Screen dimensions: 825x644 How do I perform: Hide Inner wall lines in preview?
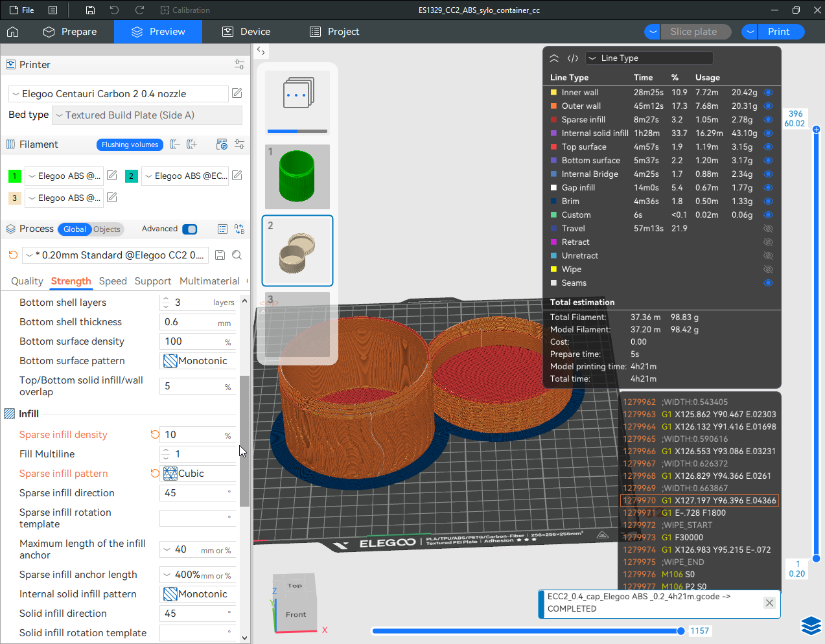point(768,93)
